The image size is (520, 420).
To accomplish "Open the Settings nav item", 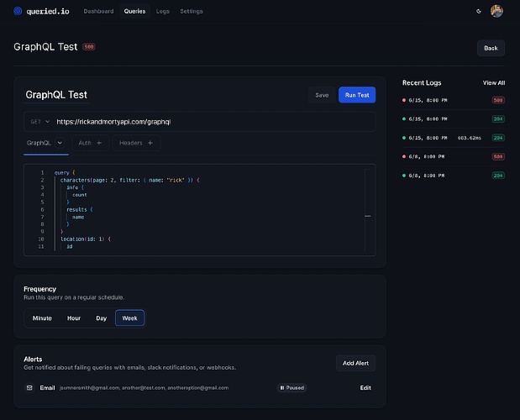I will 192,11.
